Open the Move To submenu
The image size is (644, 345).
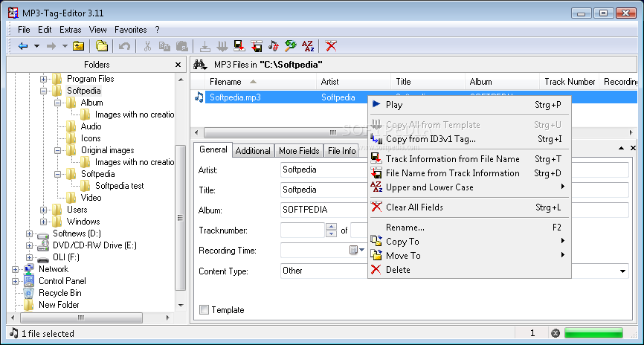pos(469,256)
